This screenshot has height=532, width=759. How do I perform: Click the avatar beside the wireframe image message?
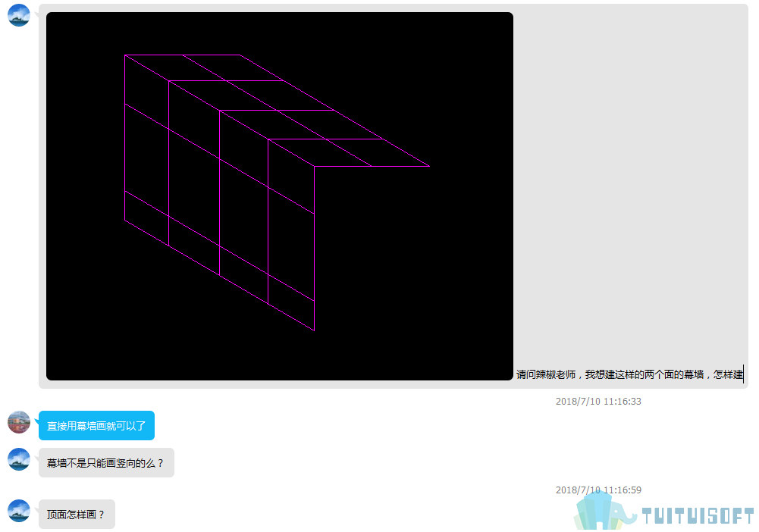[19, 15]
